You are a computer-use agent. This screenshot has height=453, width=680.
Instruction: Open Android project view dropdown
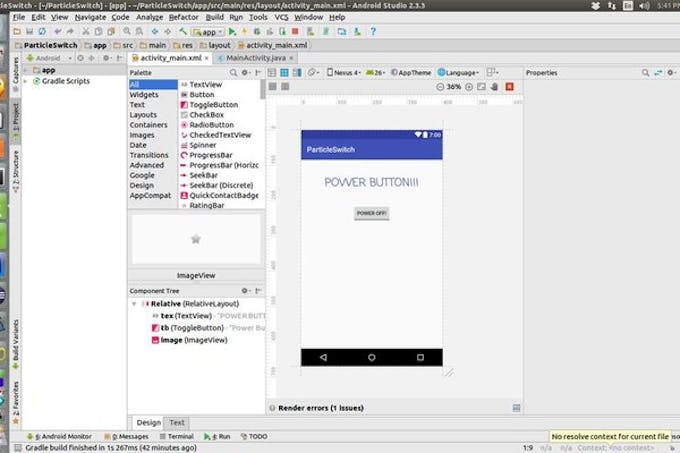pyautogui.click(x=49, y=58)
